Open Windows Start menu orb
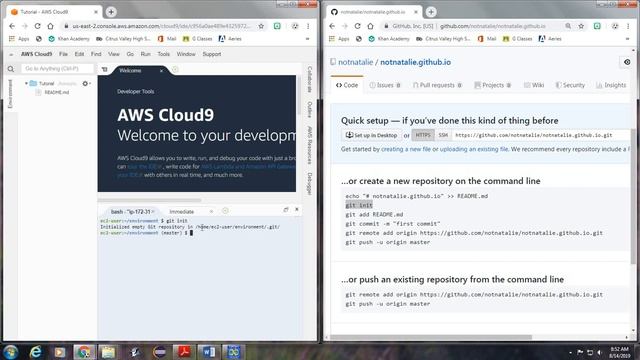The width and height of the screenshot is (640, 360). [x=10, y=352]
